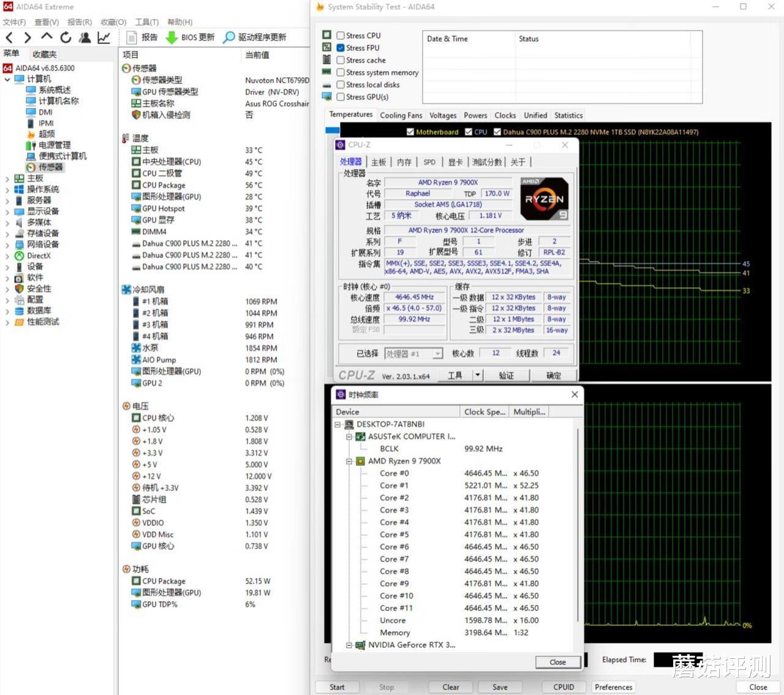Click the BIOS update green arrow icon

(x=172, y=37)
